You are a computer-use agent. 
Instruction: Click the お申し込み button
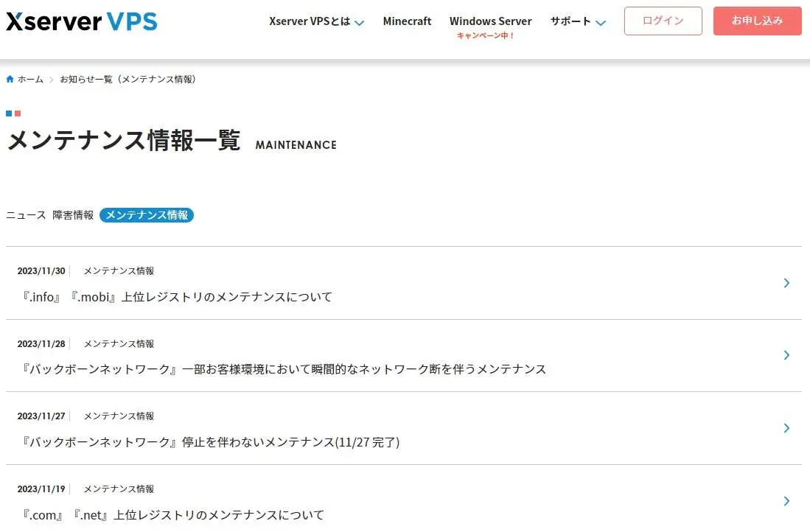point(758,21)
